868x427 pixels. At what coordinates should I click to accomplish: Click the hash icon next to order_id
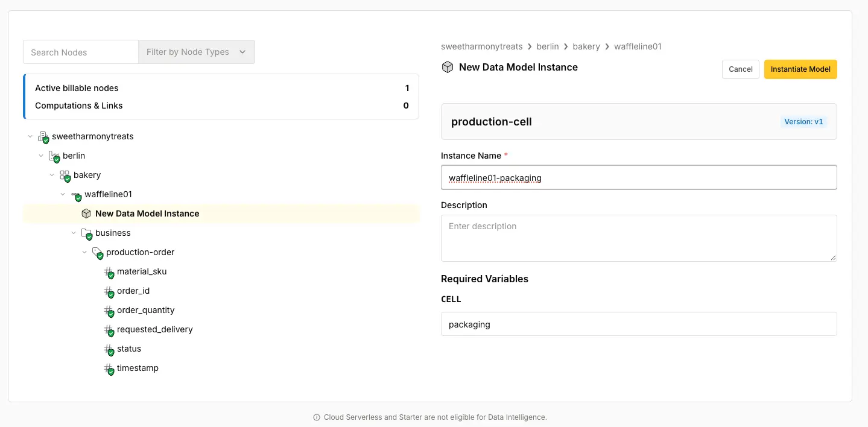pos(108,291)
